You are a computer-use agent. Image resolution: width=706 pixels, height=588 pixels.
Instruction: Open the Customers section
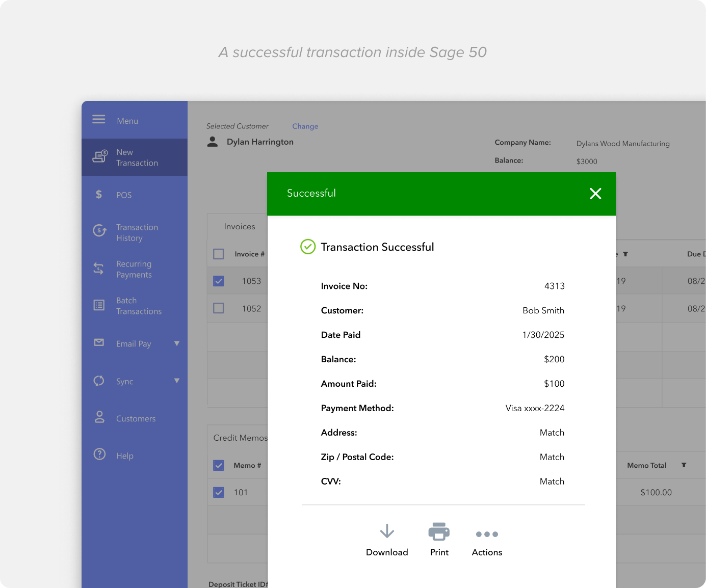coord(135,418)
